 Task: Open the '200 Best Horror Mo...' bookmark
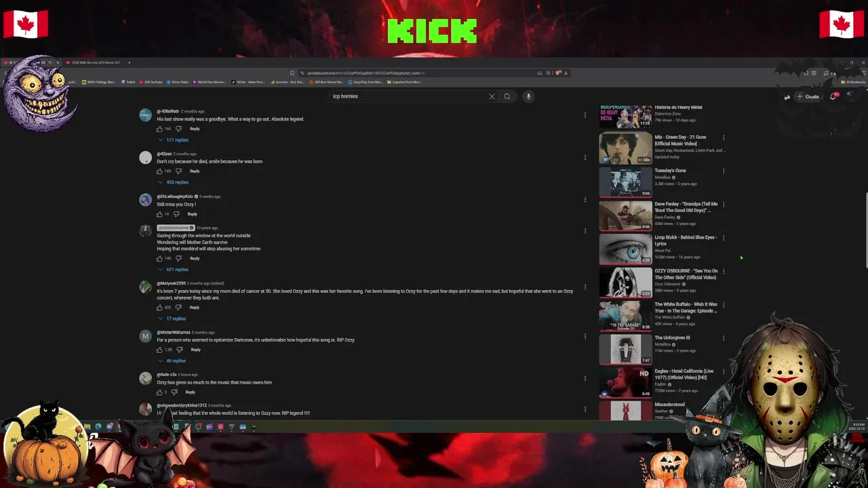(326, 82)
